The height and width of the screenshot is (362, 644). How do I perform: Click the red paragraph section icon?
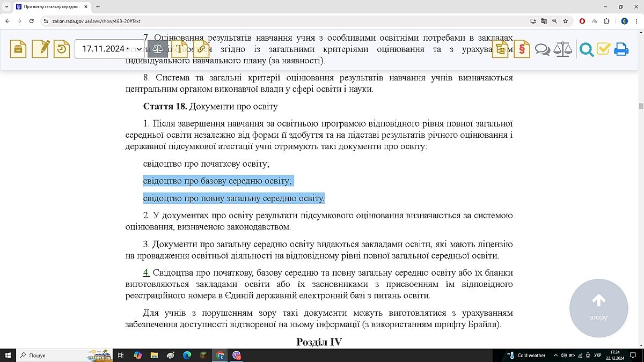point(521,49)
